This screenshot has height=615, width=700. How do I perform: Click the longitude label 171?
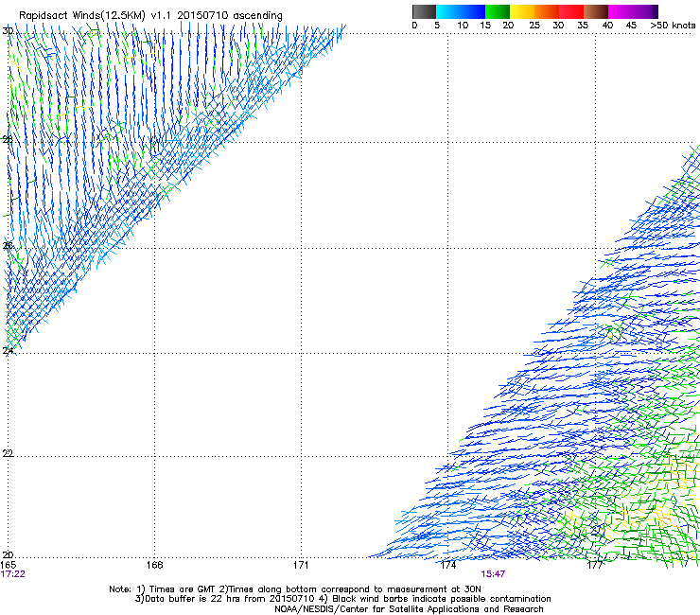pos(301,565)
